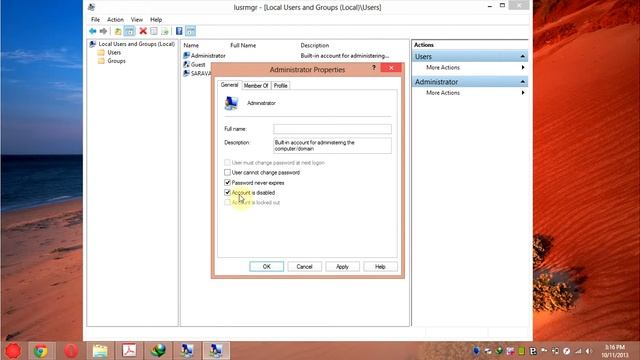Toggle Show/Hide Console Tree toolbar icon
Screen dimensions: 640x360
pyautogui.click(x=129, y=31)
